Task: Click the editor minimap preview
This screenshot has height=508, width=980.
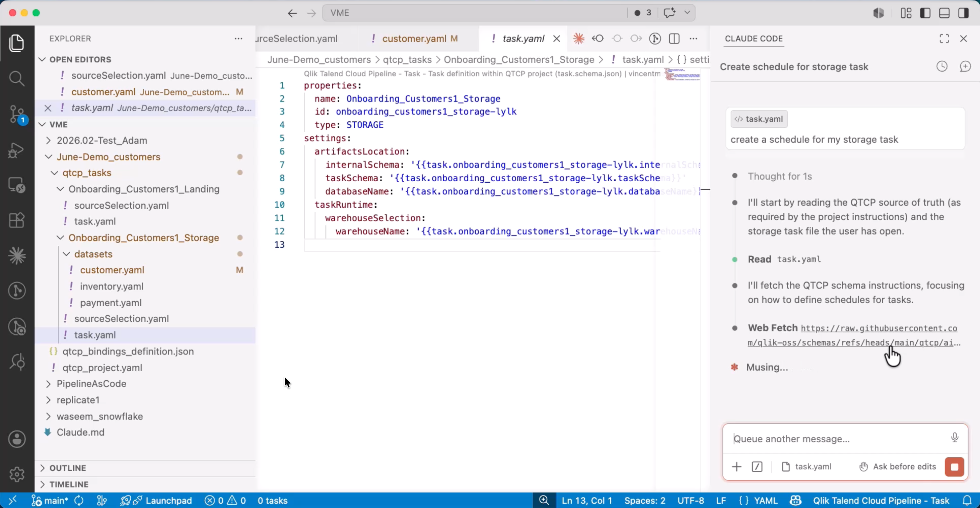Action: click(x=682, y=74)
